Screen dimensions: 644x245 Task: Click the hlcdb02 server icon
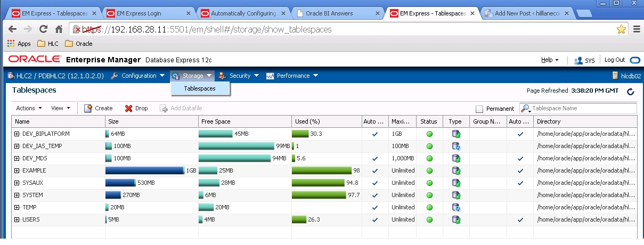[x=615, y=76]
